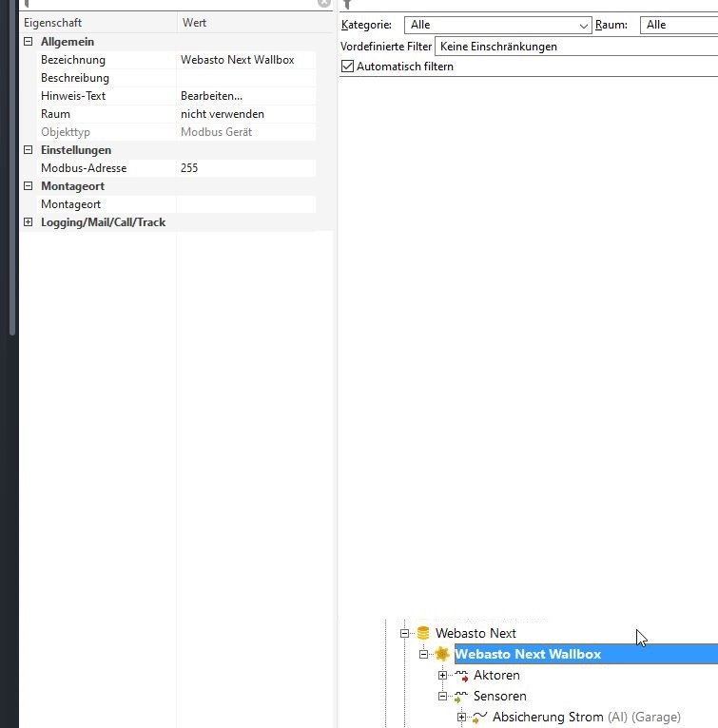Collapse the Allgemein property group

click(x=29, y=42)
